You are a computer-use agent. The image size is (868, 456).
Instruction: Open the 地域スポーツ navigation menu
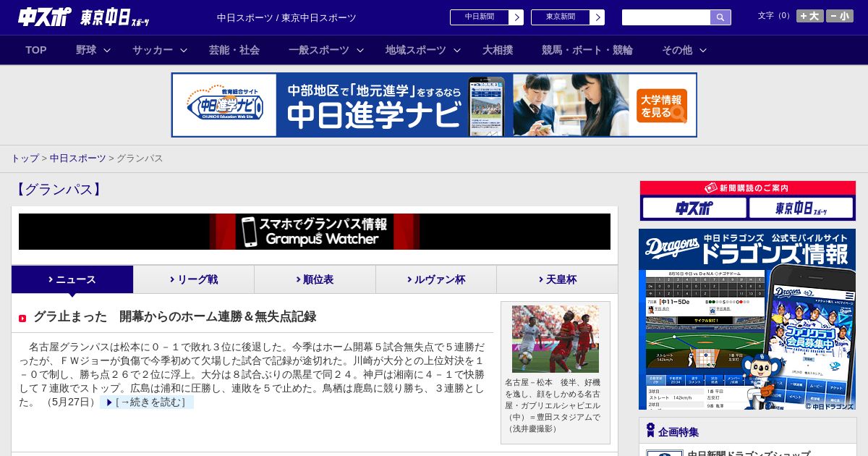[x=416, y=50]
